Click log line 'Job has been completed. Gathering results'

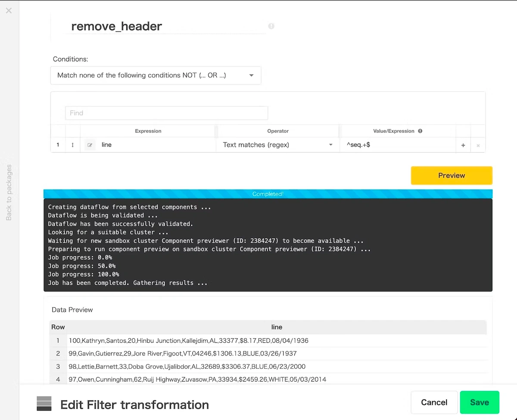(x=128, y=283)
